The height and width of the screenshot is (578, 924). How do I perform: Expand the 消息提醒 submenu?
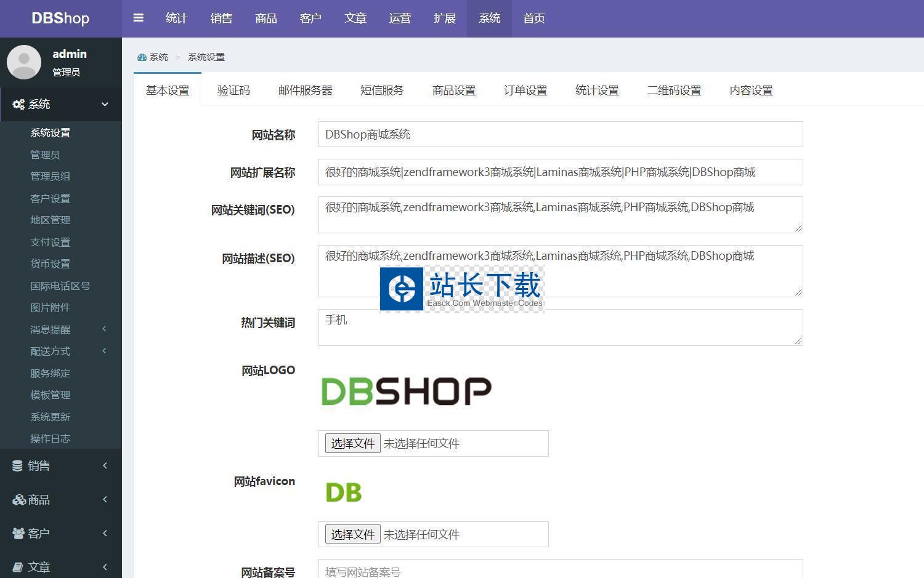click(x=104, y=329)
